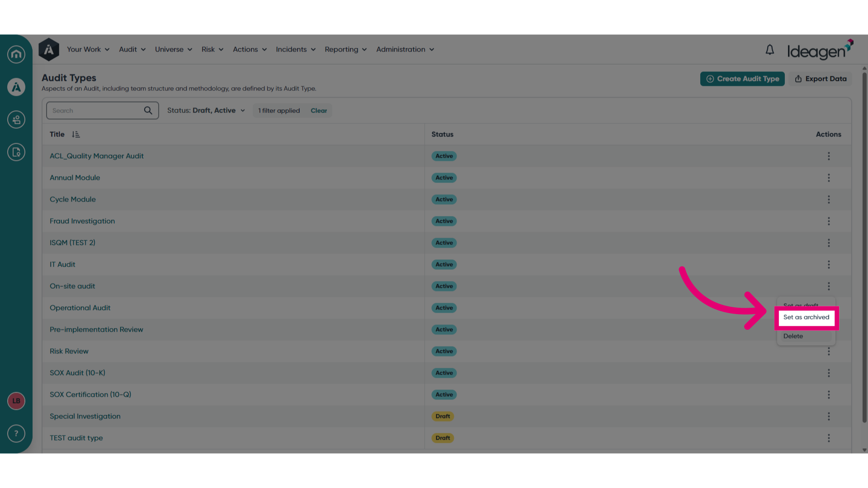Open actions menu for Annual Module
This screenshot has height=488, width=868.
(x=829, y=178)
